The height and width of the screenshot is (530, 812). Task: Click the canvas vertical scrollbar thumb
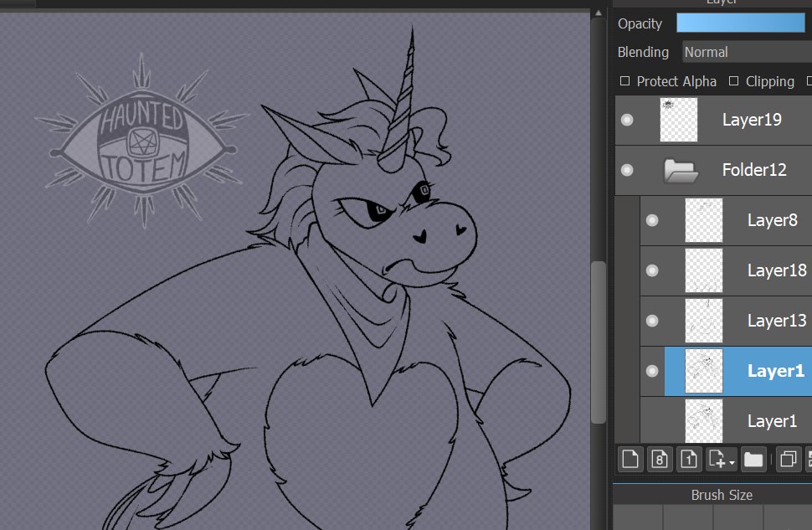point(599,342)
